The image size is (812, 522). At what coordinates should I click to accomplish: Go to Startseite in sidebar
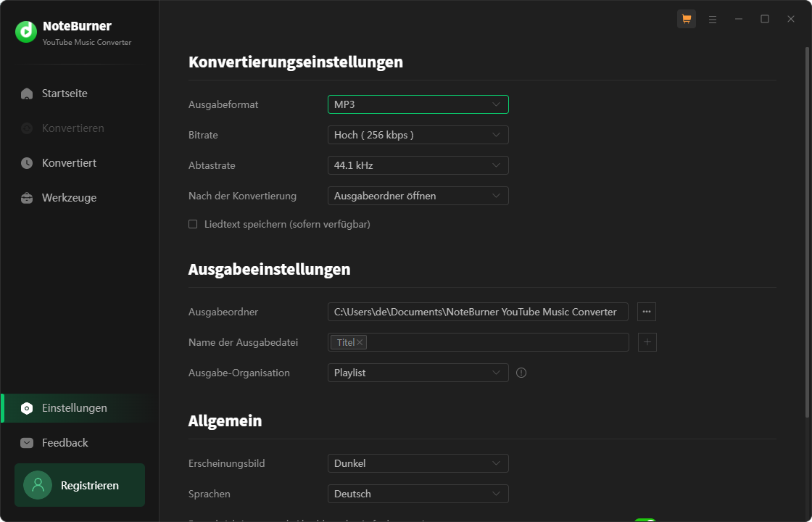click(x=79, y=94)
